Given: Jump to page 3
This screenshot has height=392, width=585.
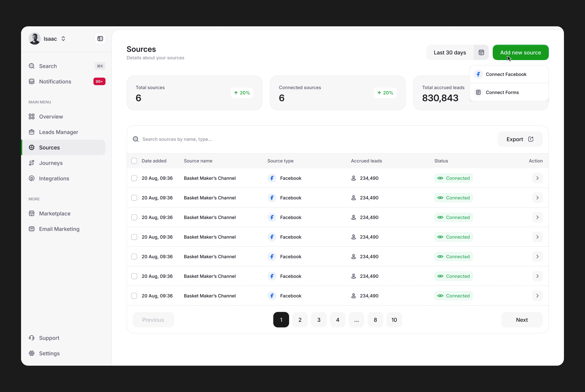Looking at the screenshot, I should coord(319,320).
